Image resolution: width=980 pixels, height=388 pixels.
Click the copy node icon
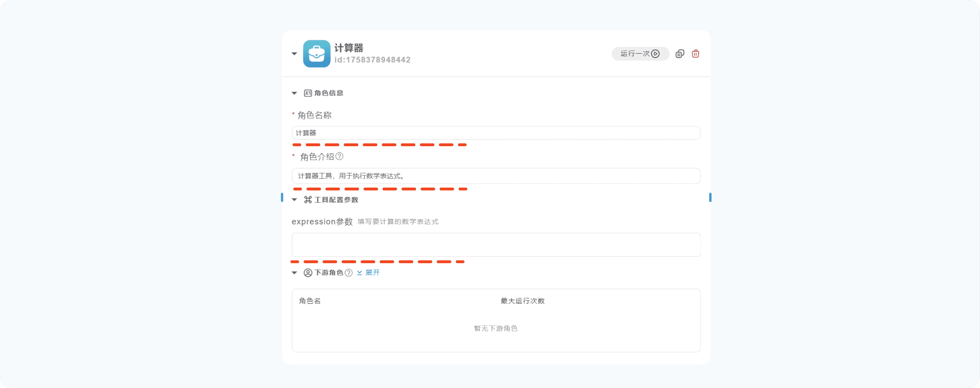(x=680, y=53)
